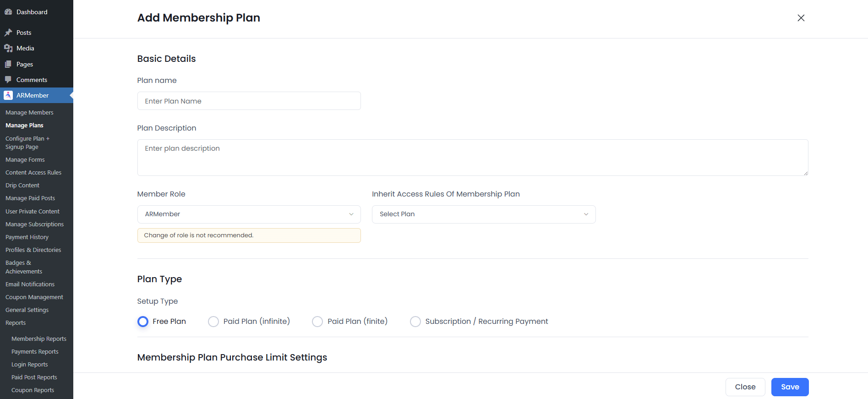This screenshot has width=868, height=399.
Task: Select Subscription / Recurring Payment option
Action: 415,322
